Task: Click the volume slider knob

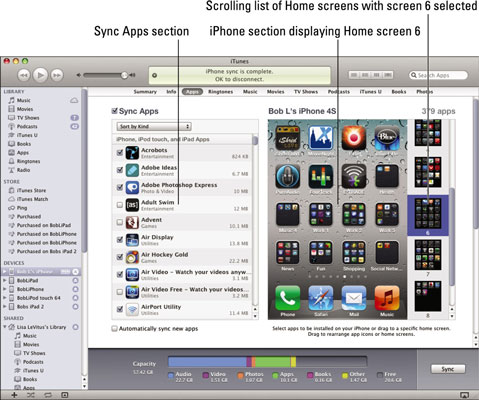Action: point(124,75)
